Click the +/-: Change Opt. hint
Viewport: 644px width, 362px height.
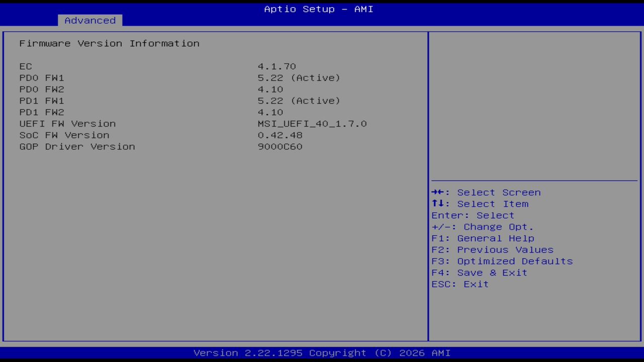pyautogui.click(x=482, y=227)
